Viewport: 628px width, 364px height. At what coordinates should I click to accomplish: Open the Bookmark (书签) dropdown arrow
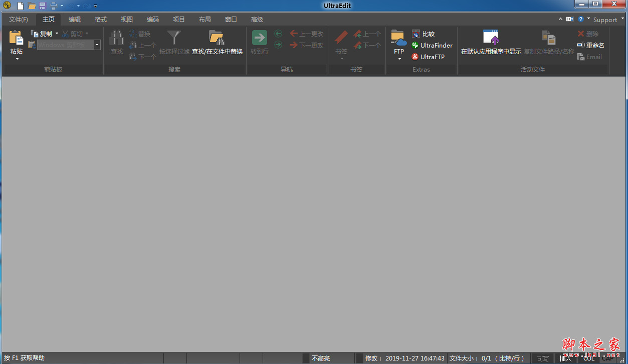[341, 59]
